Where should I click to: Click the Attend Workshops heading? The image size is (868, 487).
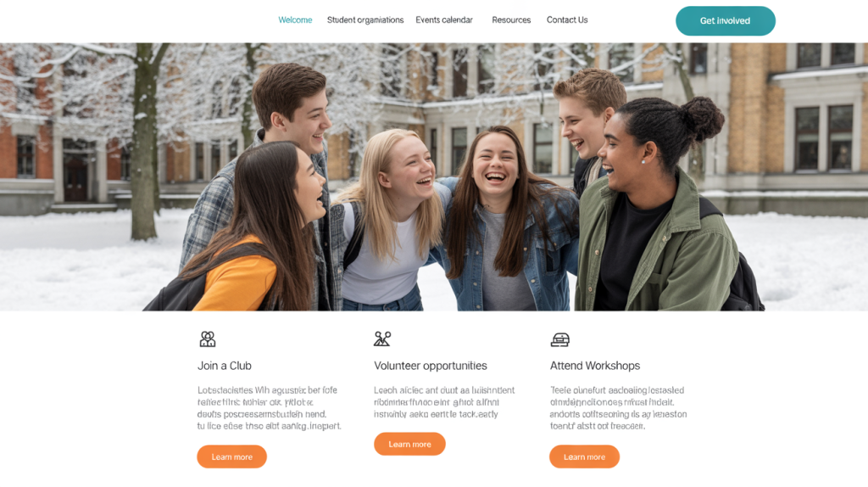[x=595, y=366]
